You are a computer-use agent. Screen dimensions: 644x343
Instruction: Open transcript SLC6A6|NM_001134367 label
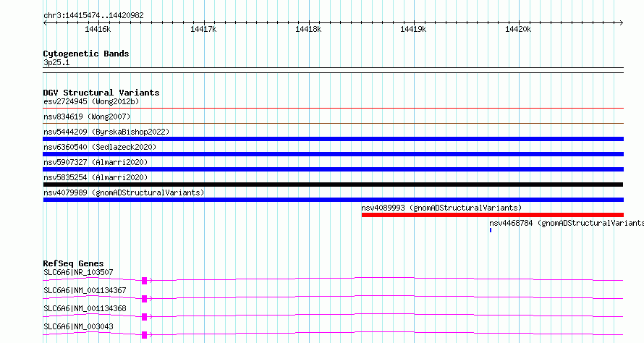coord(85,290)
